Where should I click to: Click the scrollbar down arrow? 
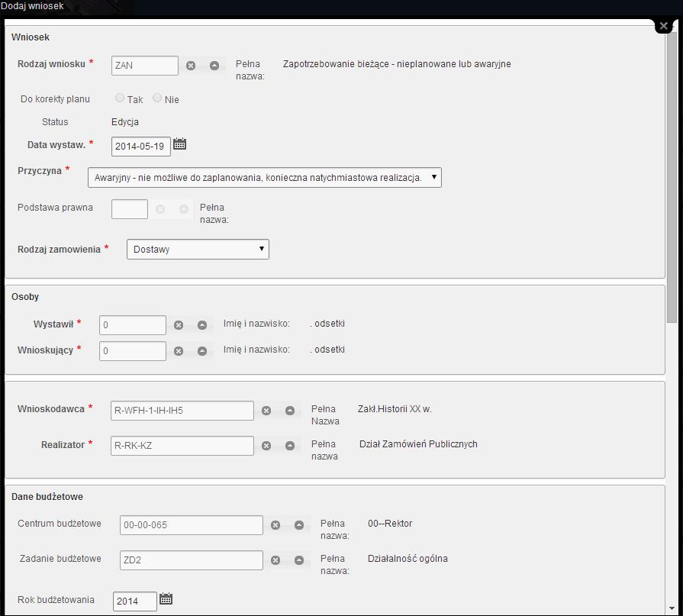click(672, 608)
